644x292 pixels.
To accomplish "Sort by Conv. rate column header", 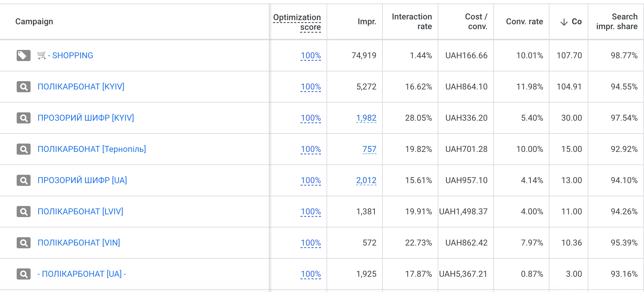I will (x=525, y=22).
